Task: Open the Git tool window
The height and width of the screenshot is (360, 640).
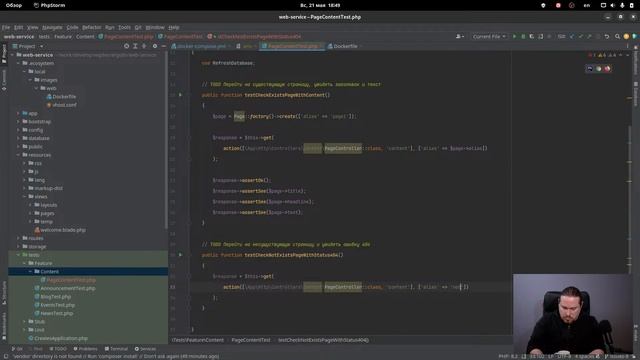Action: point(17,349)
